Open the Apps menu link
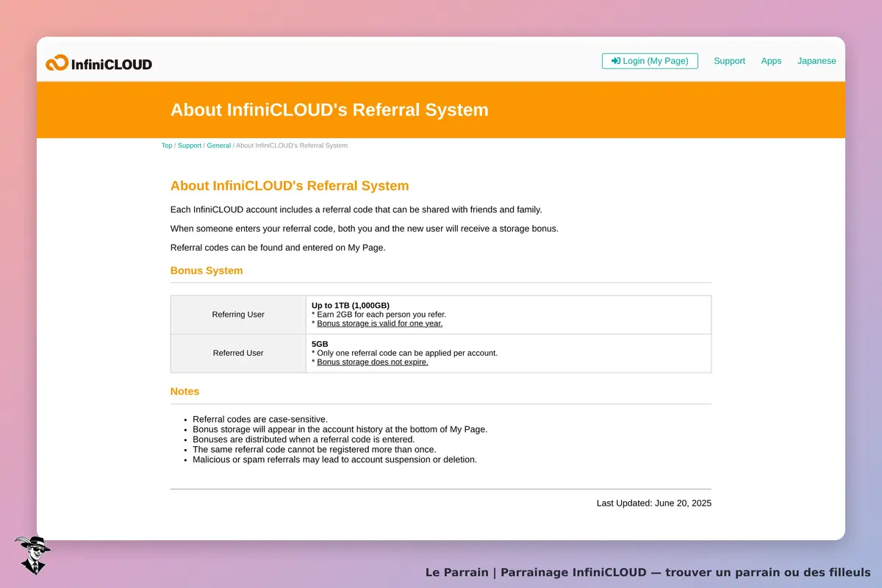 click(771, 61)
